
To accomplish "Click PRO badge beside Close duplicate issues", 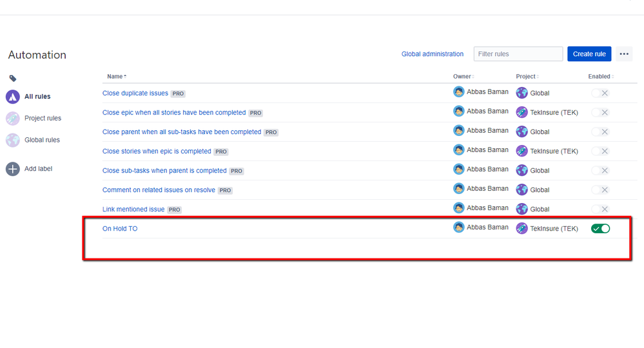I will pyautogui.click(x=178, y=93).
